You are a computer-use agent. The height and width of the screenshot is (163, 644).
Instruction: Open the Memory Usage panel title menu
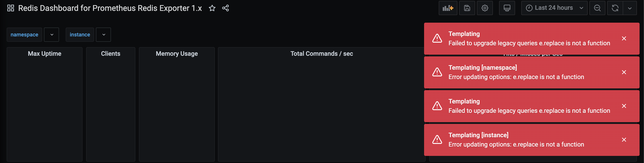pos(177,54)
